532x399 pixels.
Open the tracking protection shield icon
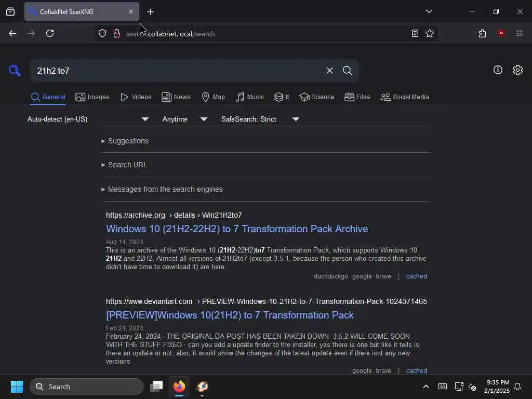point(102,33)
